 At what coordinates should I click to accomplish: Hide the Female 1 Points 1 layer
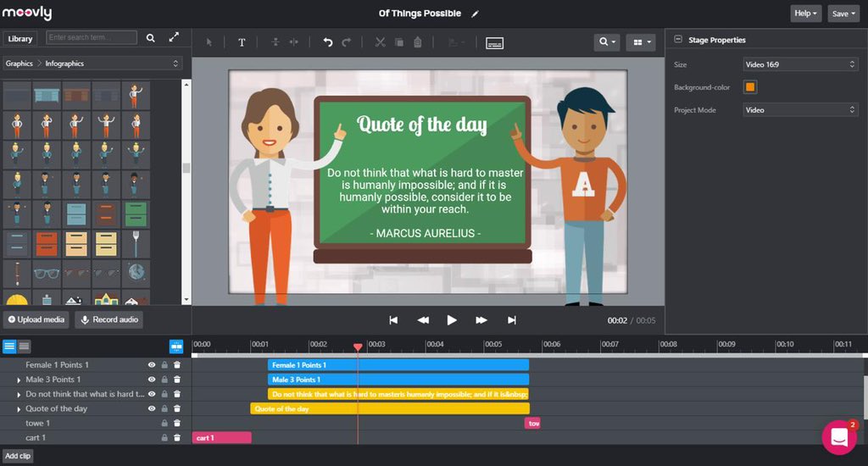152,365
